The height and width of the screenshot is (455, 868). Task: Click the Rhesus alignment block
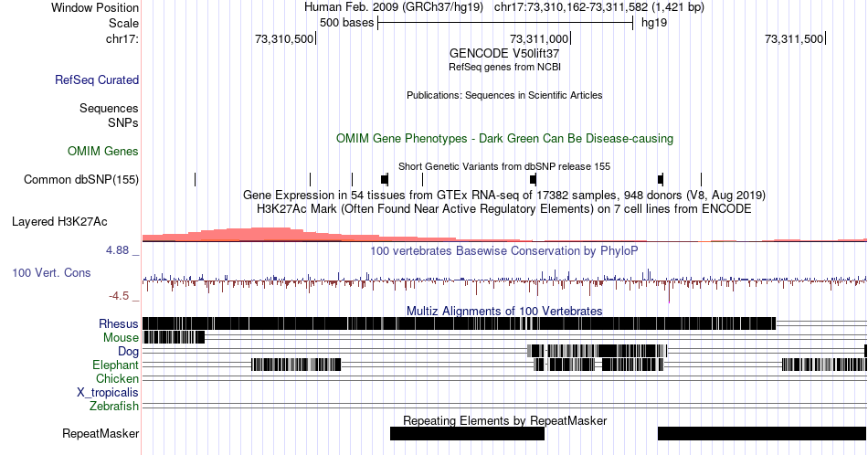(x=459, y=323)
